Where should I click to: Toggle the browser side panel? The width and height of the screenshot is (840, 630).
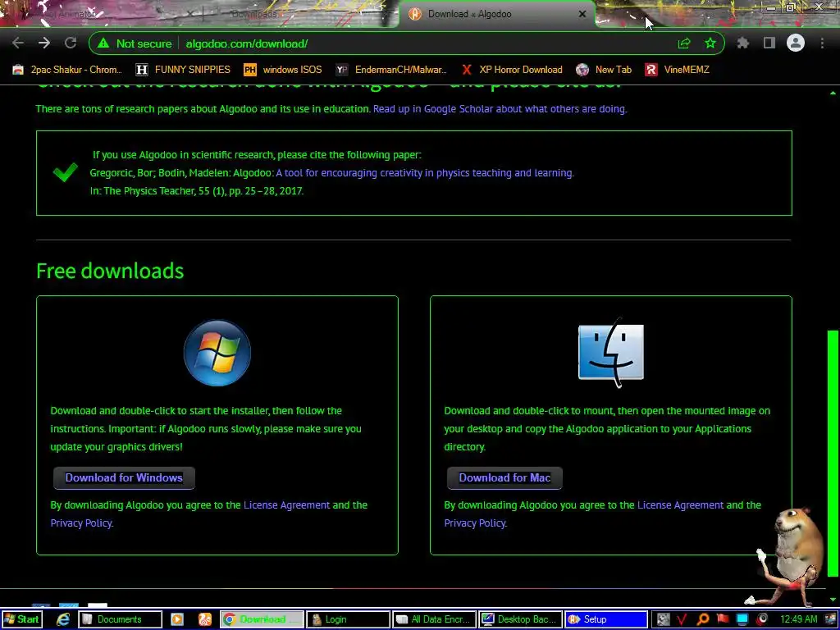pos(769,43)
